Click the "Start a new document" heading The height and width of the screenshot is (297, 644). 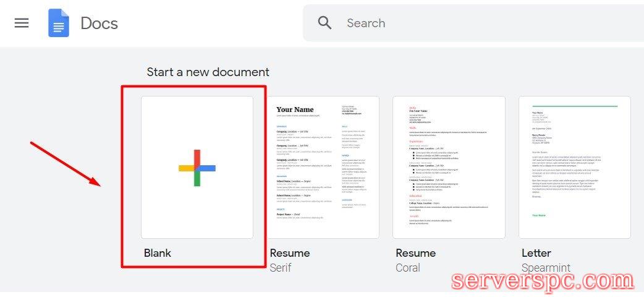[208, 72]
